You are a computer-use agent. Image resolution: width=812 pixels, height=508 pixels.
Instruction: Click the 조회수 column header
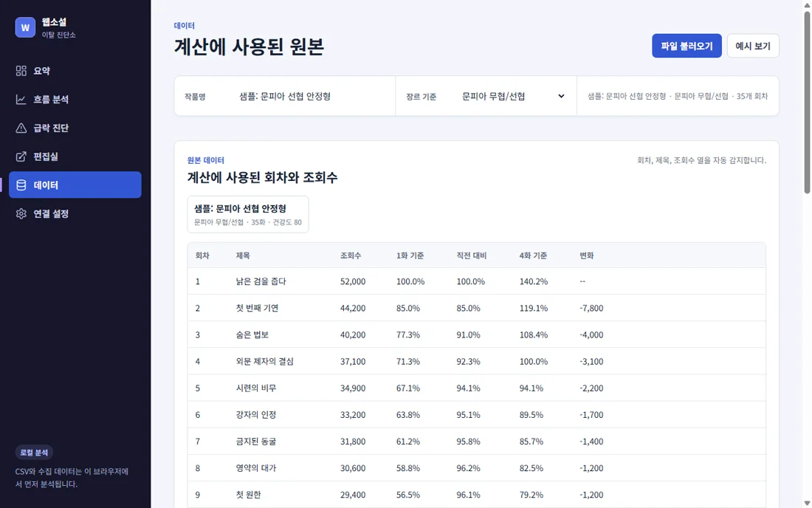pos(351,255)
